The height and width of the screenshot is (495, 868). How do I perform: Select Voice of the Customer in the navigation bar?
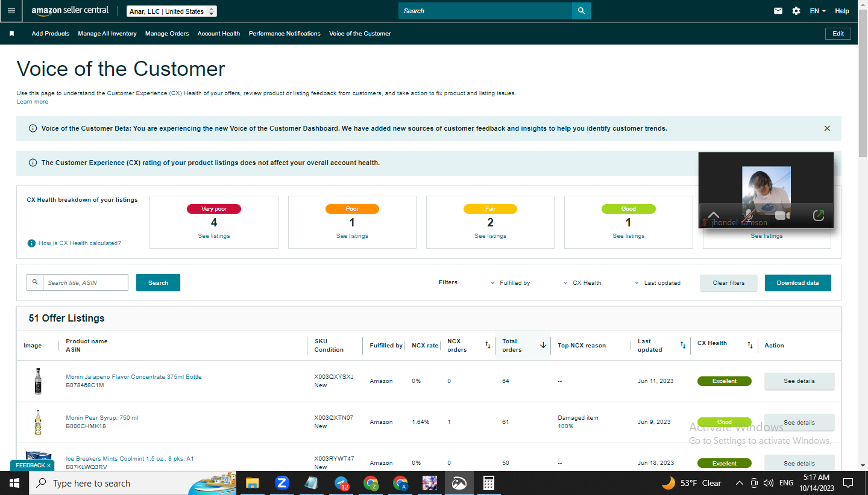point(360,34)
